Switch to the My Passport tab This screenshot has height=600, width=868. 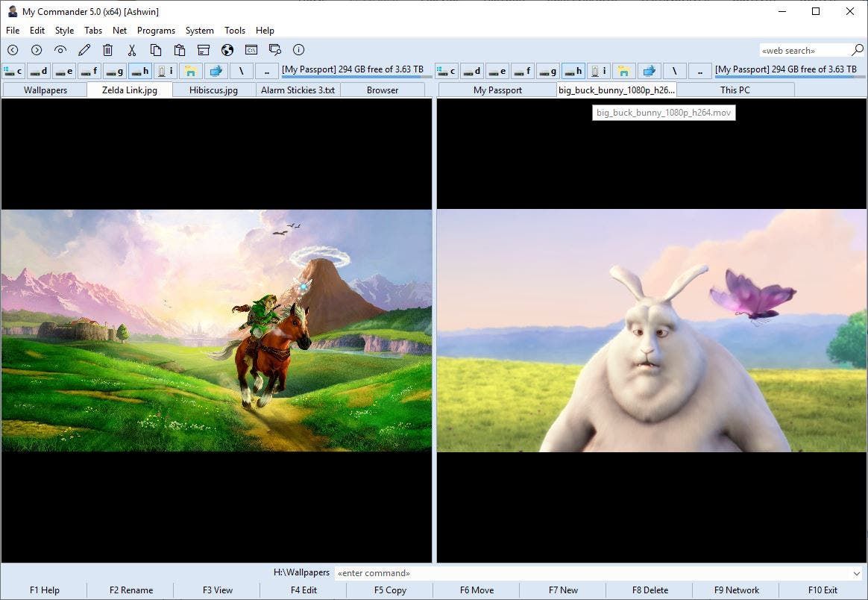(x=497, y=90)
